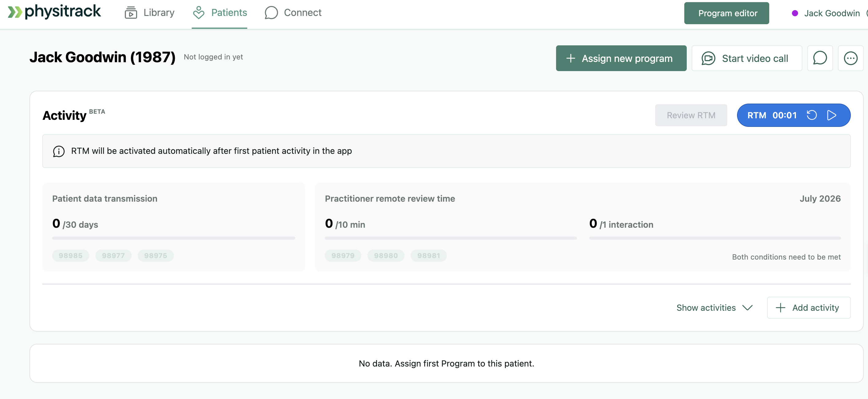Image resolution: width=868 pixels, height=399 pixels.
Task: Click the Add activity button
Action: (809, 308)
